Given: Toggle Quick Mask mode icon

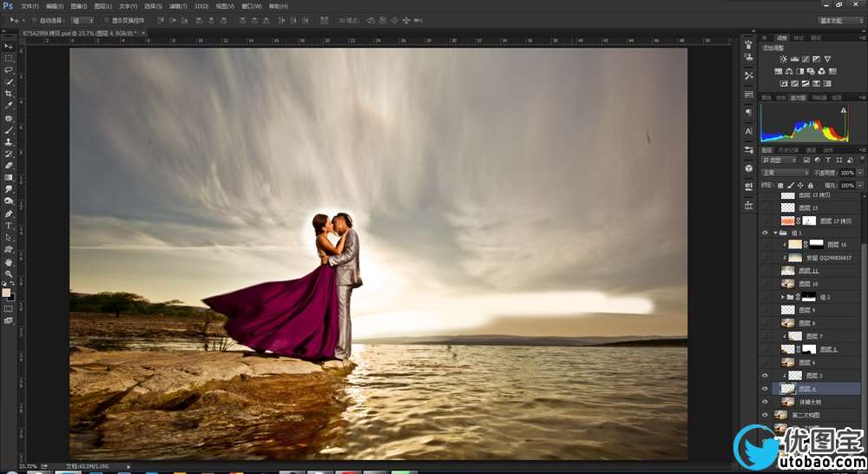Looking at the screenshot, I should [x=9, y=309].
